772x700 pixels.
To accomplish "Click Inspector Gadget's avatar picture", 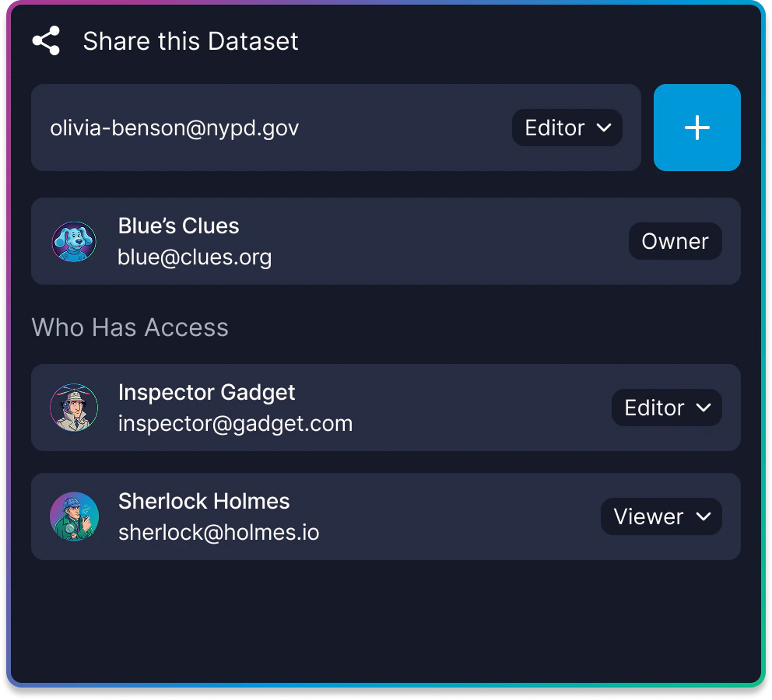I will [74, 407].
